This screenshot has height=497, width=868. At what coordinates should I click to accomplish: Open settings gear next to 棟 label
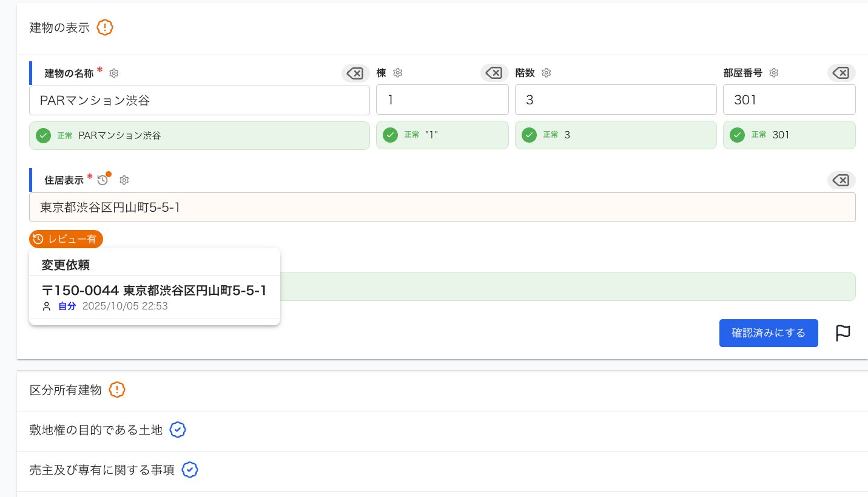398,73
